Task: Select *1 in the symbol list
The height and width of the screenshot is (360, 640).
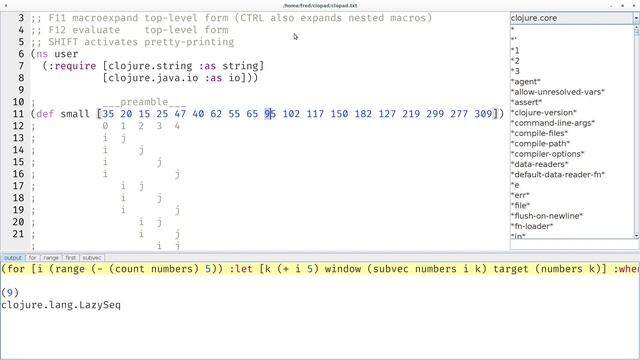Action: 515,51
